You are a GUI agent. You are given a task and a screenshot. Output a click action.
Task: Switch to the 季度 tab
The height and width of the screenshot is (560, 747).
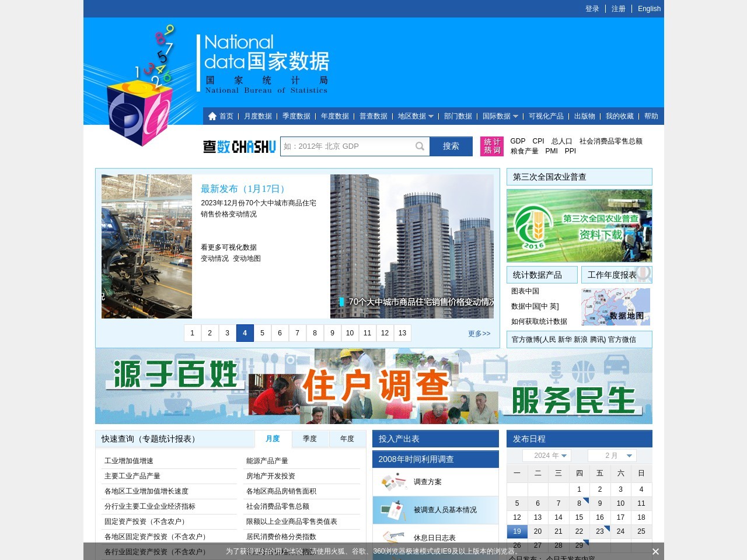point(310,439)
